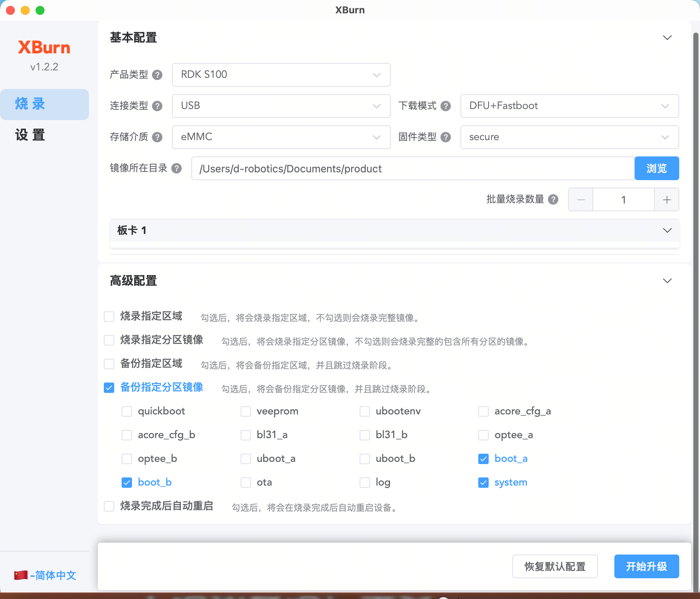Click help icon beside 批量烧录数量
700x599 pixels.
click(553, 199)
